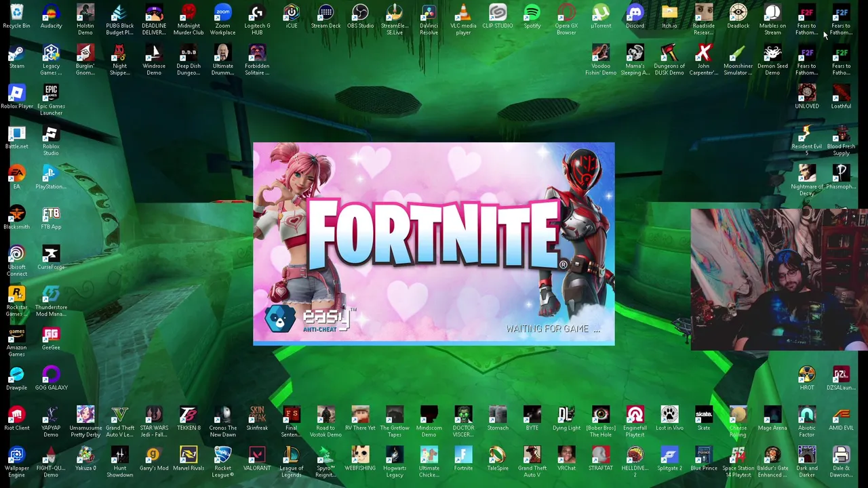Select the Zoom Workplace icon
Screen dimensions: 868x488
[x=222, y=20]
